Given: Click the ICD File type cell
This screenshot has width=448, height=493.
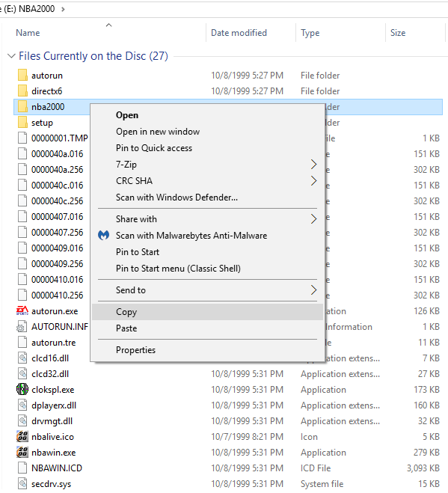Looking at the screenshot, I should coord(316,468).
